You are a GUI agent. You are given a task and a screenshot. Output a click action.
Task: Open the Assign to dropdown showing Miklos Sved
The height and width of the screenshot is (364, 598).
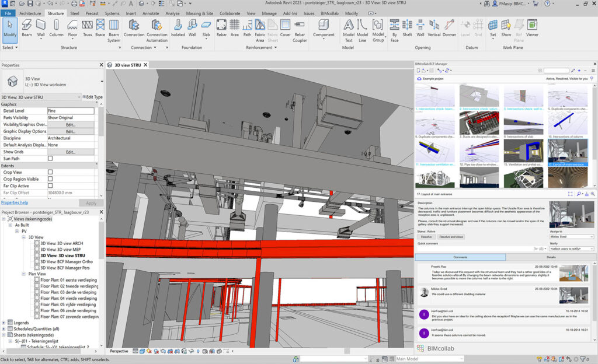click(571, 237)
